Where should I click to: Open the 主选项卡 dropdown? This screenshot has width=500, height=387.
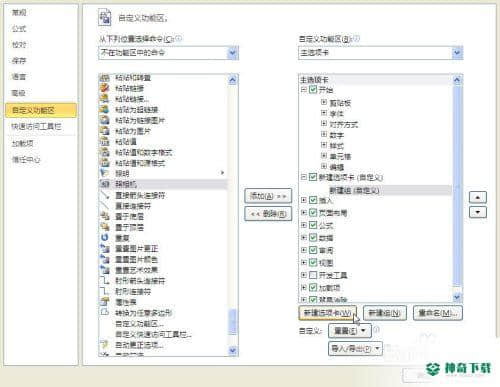tap(457, 53)
